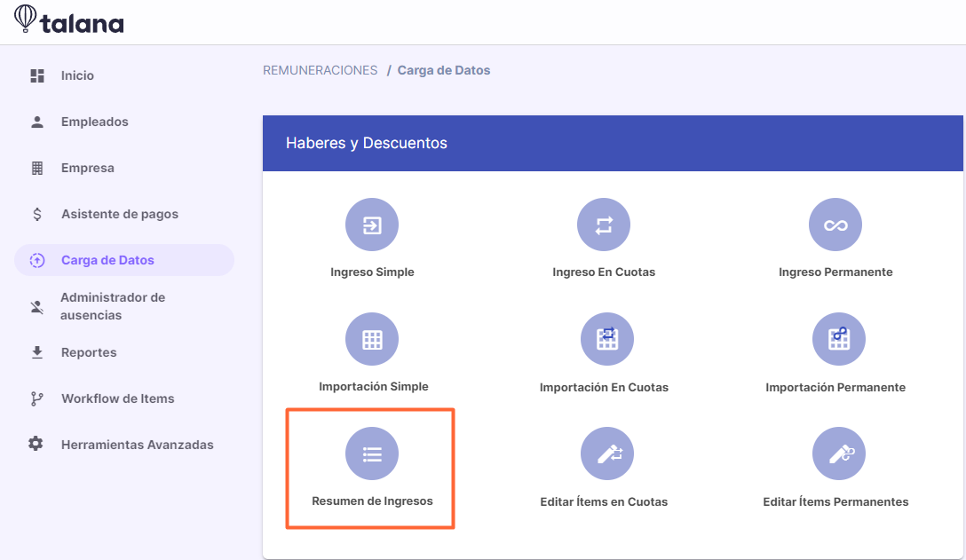This screenshot has width=966, height=560.
Task: Open Herramientas Avanzadas menu item
Action: click(138, 445)
